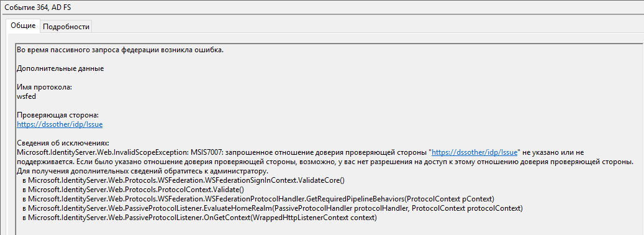
Task: Click the Дополнительные данные text line
Action: pyautogui.click(x=60, y=68)
